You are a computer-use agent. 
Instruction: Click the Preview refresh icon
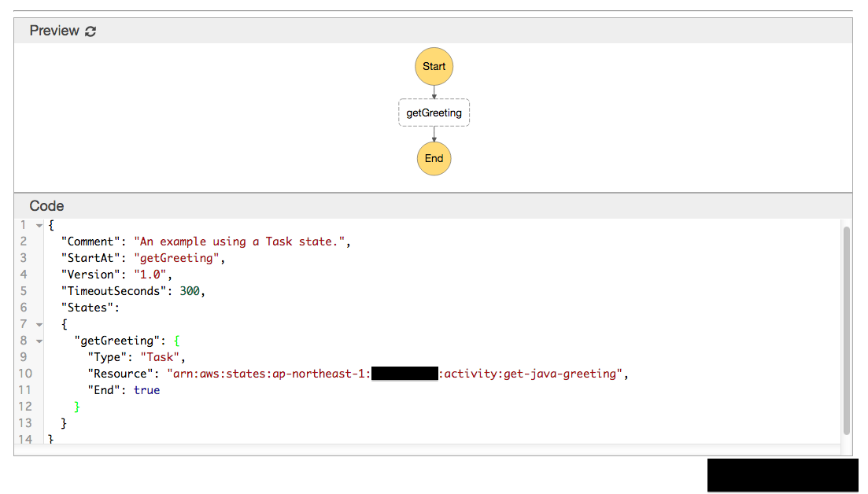coord(89,31)
